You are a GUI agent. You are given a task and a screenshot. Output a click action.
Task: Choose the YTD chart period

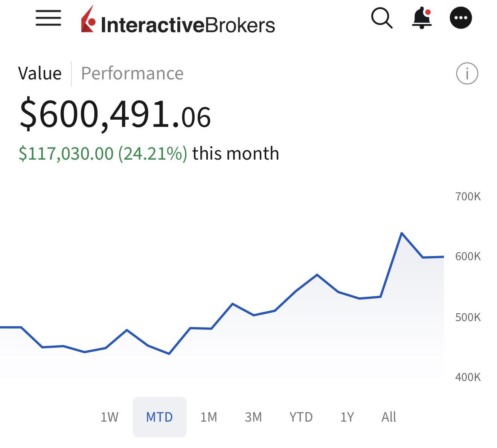pos(301,417)
